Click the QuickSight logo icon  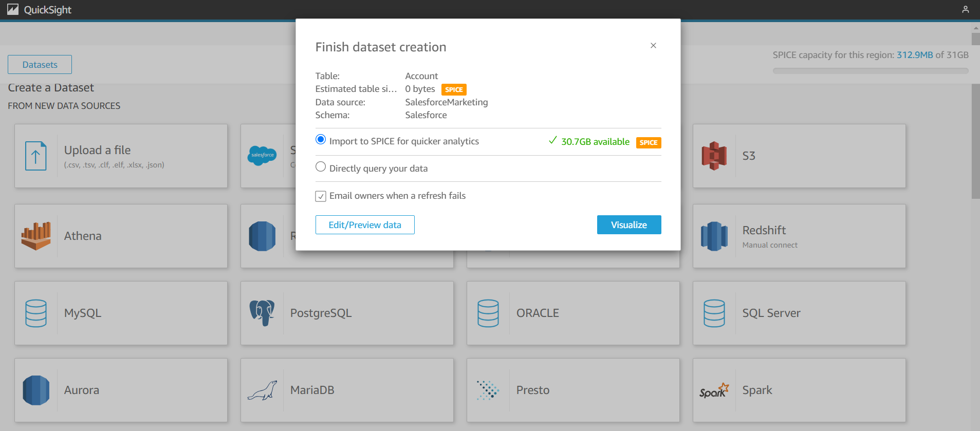click(x=13, y=9)
